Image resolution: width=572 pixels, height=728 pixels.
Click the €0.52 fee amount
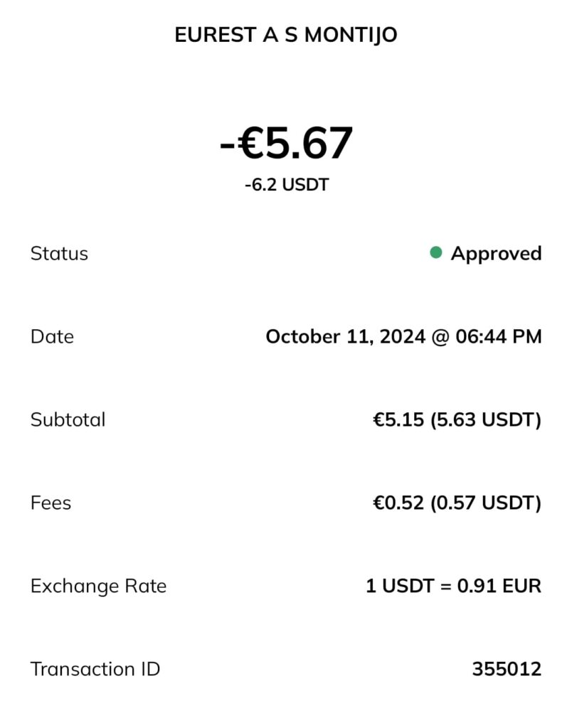point(398,503)
